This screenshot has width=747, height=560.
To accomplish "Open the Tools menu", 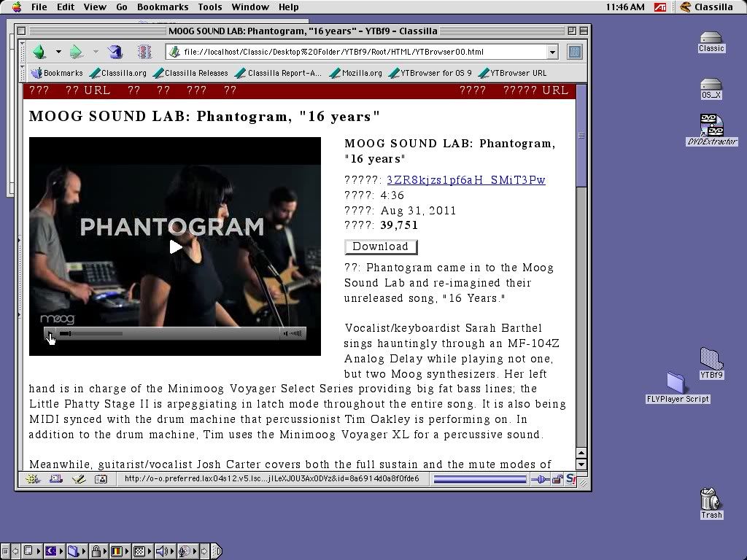I will click(209, 7).
